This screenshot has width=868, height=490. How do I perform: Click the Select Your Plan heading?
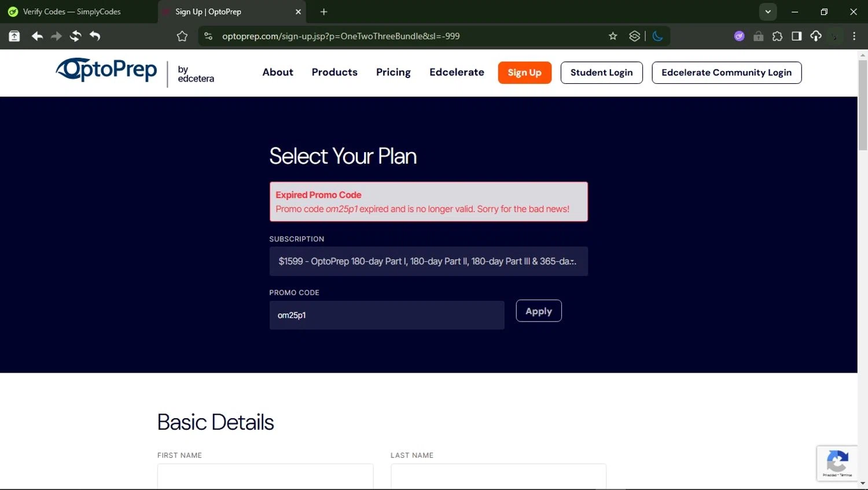pos(343,156)
